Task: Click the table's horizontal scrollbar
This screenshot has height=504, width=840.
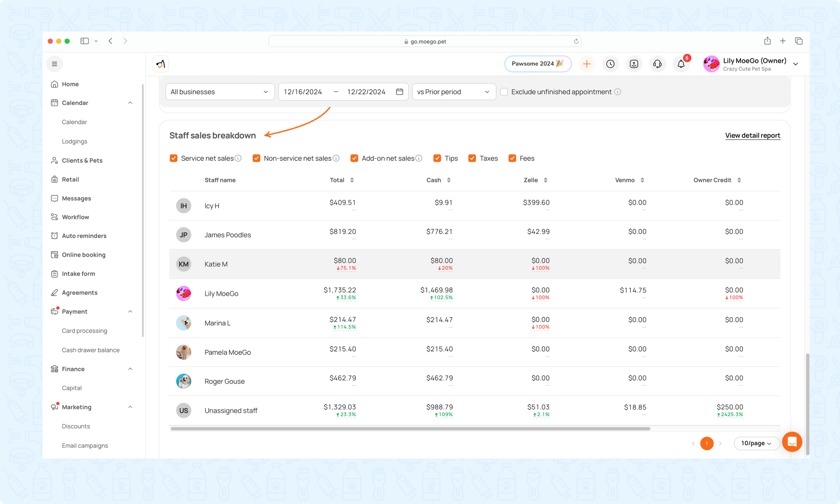Action: tap(410, 429)
